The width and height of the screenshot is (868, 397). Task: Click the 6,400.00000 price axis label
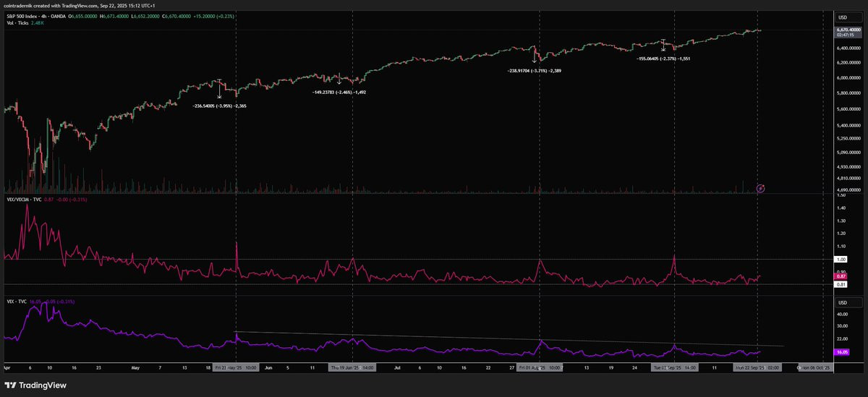coord(847,48)
